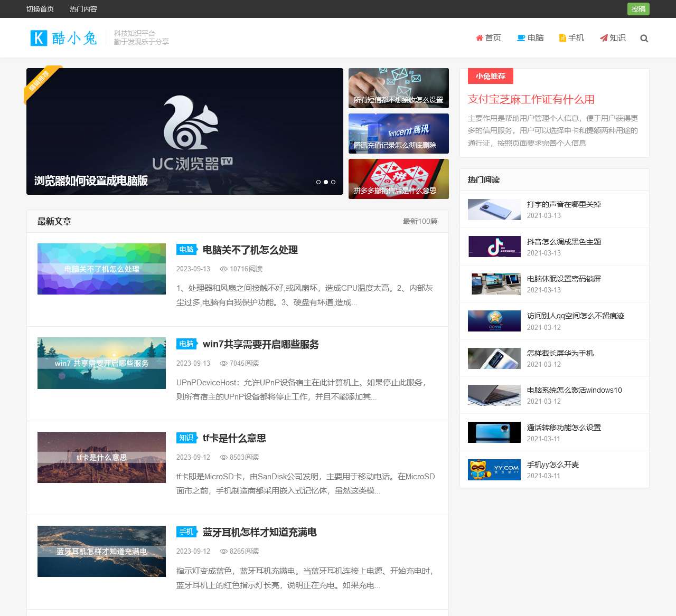676x616 pixels.
Task: Click the search magnifier icon in header
Action: coord(644,38)
